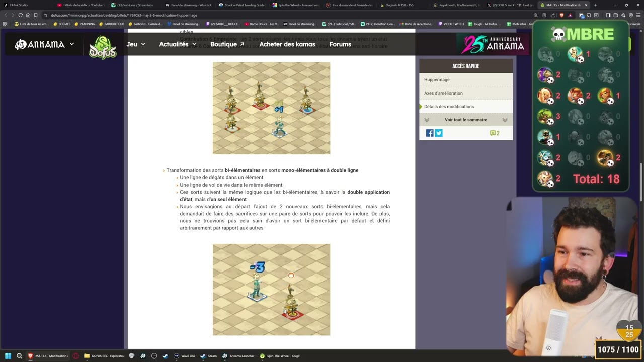Click the address bar URL

pyautogui.click(x=124, y=15)
